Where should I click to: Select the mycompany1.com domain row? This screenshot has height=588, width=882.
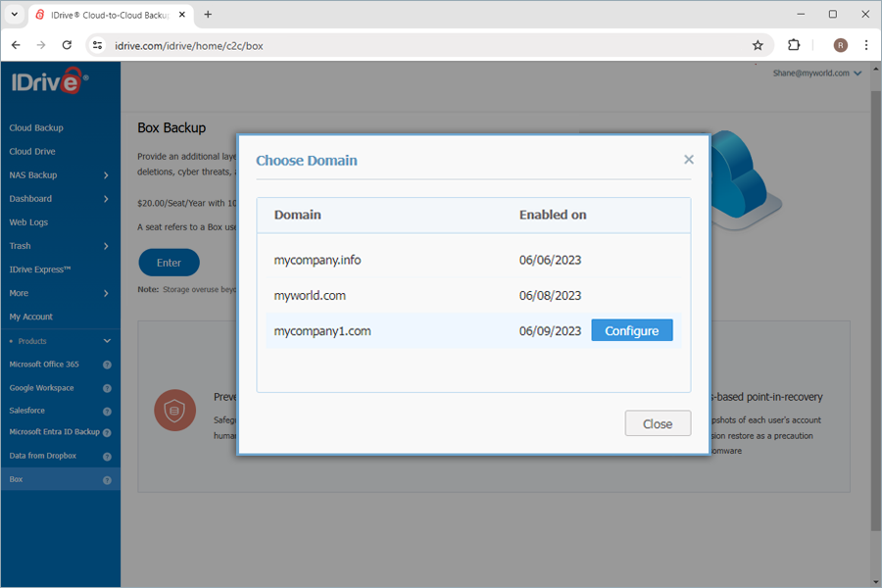coord(473,331)
